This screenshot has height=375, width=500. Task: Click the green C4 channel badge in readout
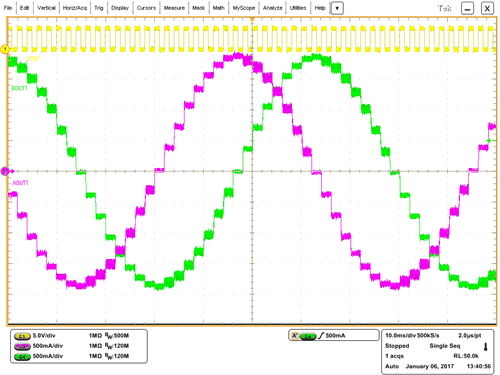click(22, 357)
